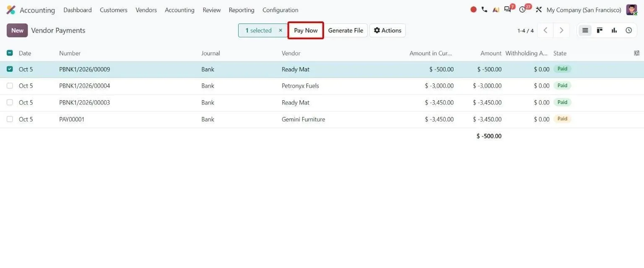Sort by the Journal column header
This screenshot has width=644, height=268.
pos(210,53)
